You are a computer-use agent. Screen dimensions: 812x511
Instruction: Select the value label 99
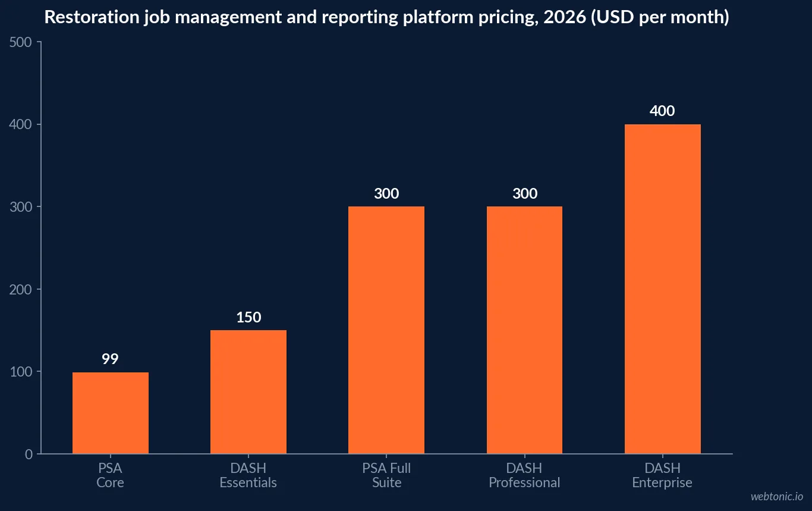[x=110, y=359]
